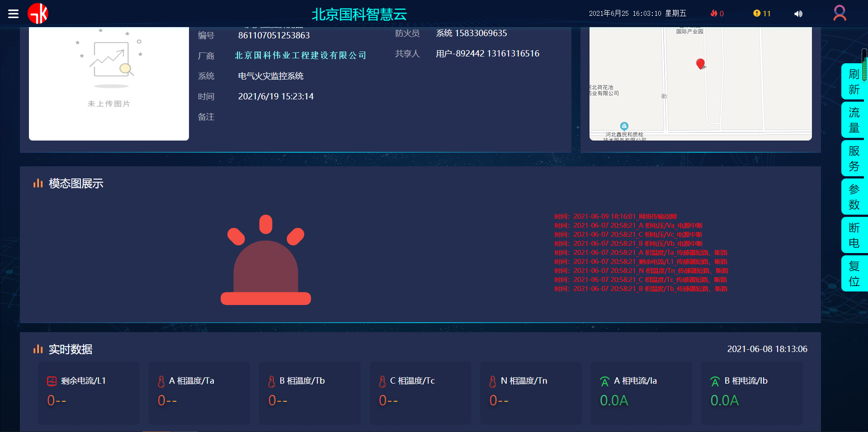
Task: Click the thermometer icon on N 相温度/Tn card
Action: coord(493,381)
